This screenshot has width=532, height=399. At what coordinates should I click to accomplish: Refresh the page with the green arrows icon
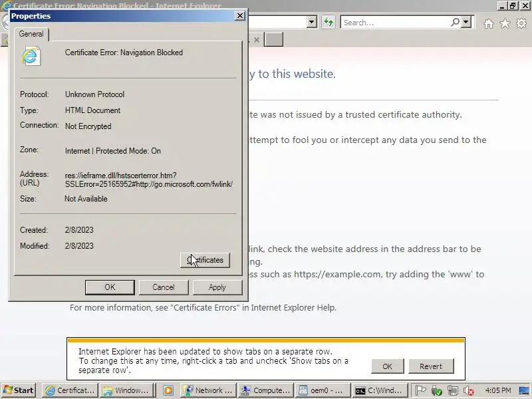pyautogui.click(x=328, y=23)
